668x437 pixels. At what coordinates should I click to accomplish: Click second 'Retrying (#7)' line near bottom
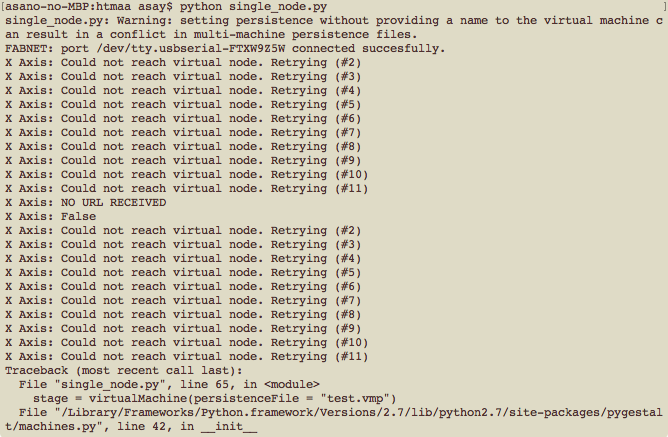pos(183,300)
